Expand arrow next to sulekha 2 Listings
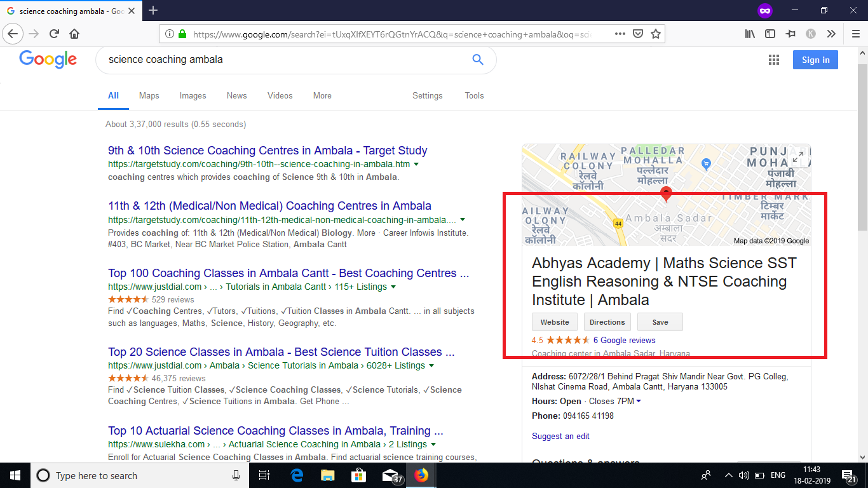Image resolution: width=868 pixels, height=488 pixels. tap(433, 445)
